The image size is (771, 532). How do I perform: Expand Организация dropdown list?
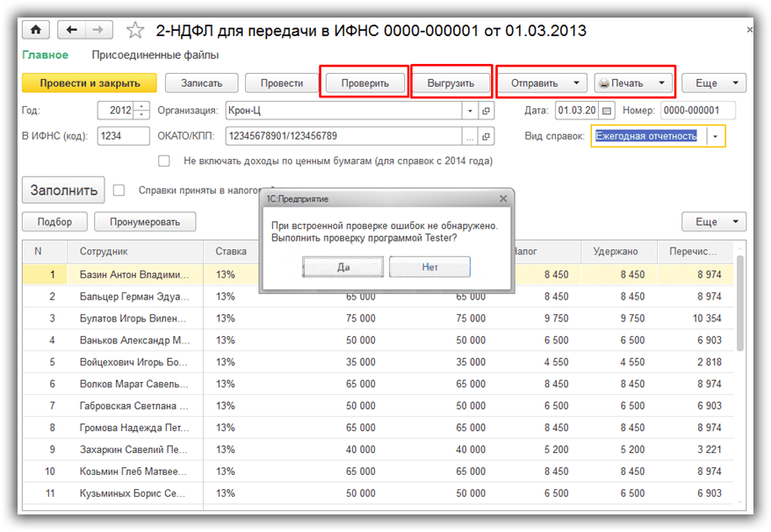coord(470,111)
